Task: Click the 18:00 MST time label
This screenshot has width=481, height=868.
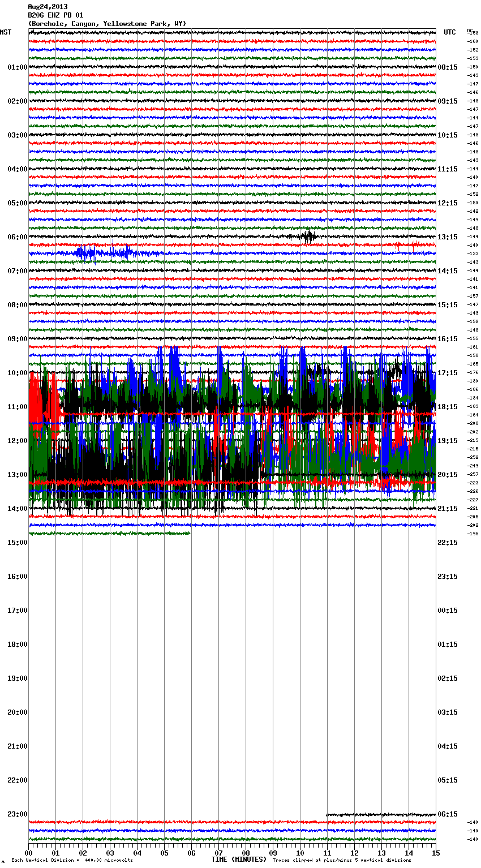Action: (18, 644)
